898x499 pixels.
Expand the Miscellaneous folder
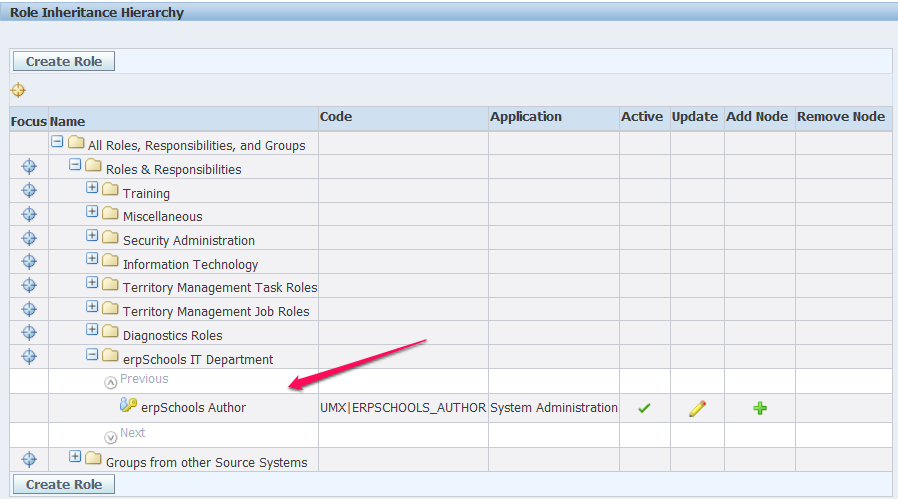tap(92, 211)
